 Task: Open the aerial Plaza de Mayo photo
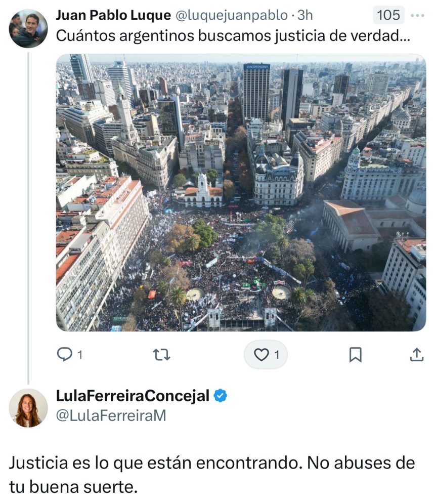pyautogui.click(x=241, y=192)
